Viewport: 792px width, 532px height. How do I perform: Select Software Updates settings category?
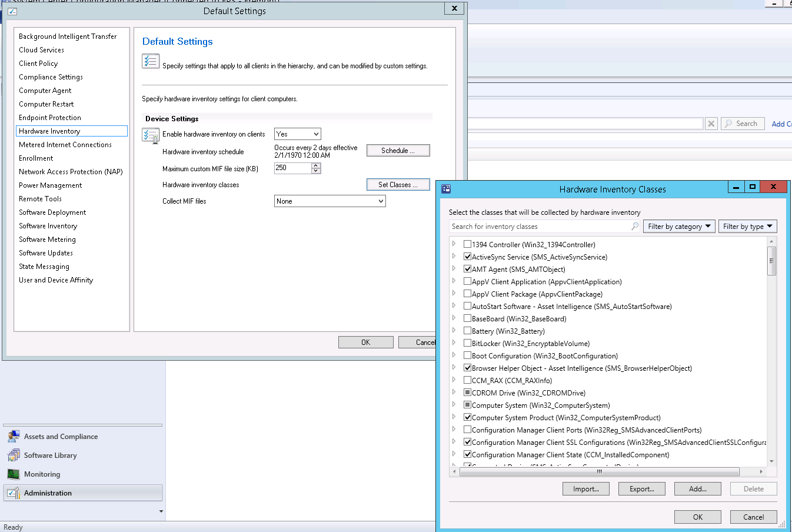46,253
